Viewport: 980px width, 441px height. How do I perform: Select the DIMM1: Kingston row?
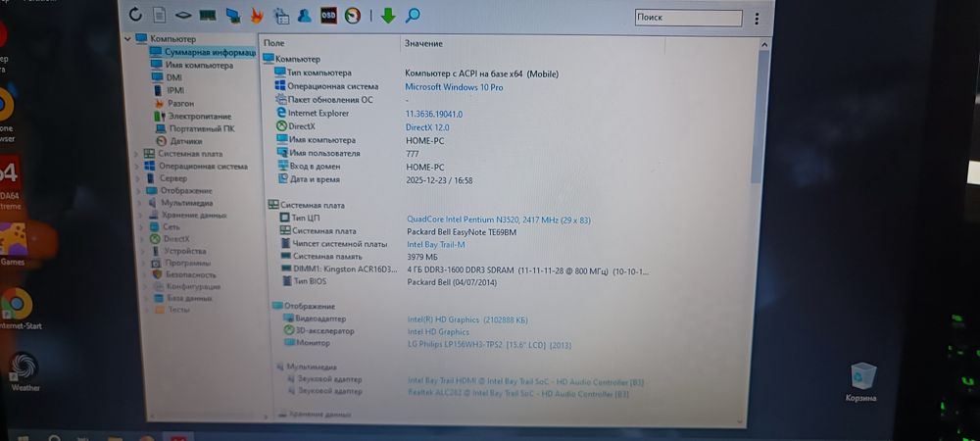point(465,269)
